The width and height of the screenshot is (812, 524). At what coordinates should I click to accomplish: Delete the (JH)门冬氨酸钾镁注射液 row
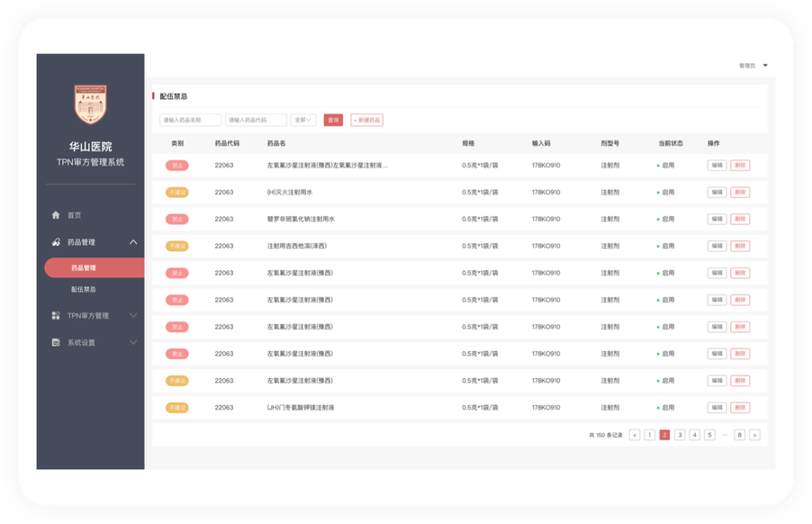point(740,408)
